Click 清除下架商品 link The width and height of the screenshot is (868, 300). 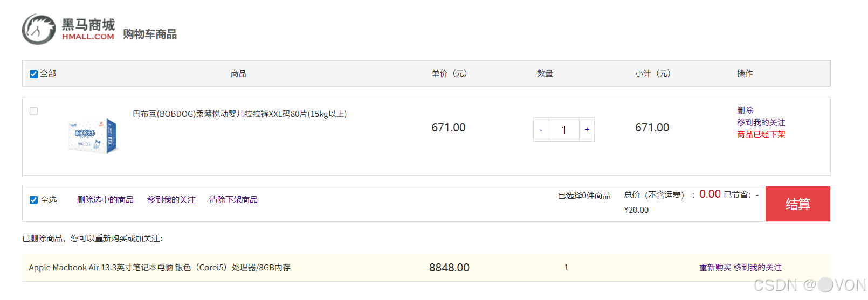pos(233,200)
